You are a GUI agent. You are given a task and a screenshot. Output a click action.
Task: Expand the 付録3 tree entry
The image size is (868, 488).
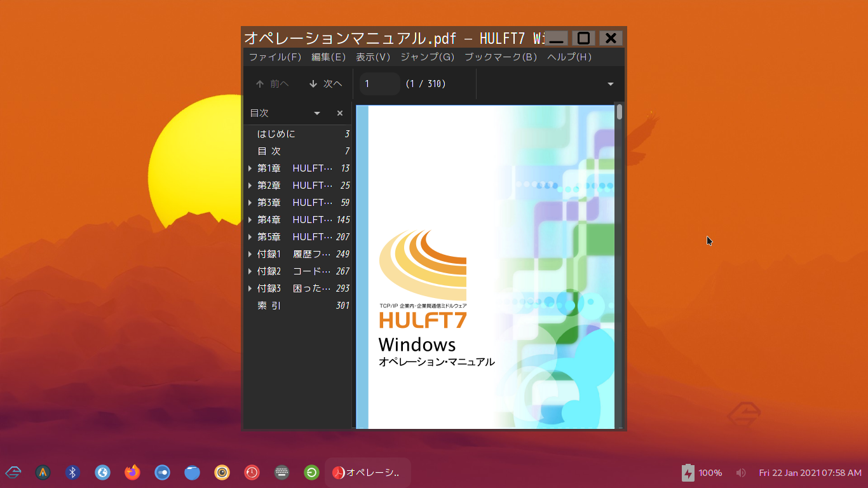click(x=250, y=288)
